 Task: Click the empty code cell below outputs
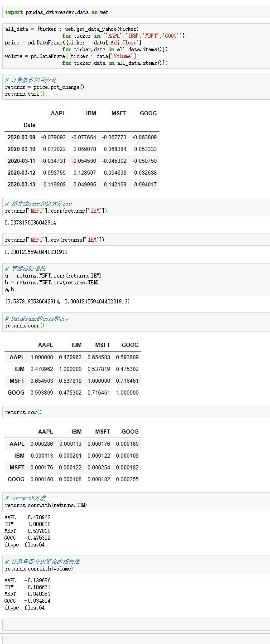(136, 624)
